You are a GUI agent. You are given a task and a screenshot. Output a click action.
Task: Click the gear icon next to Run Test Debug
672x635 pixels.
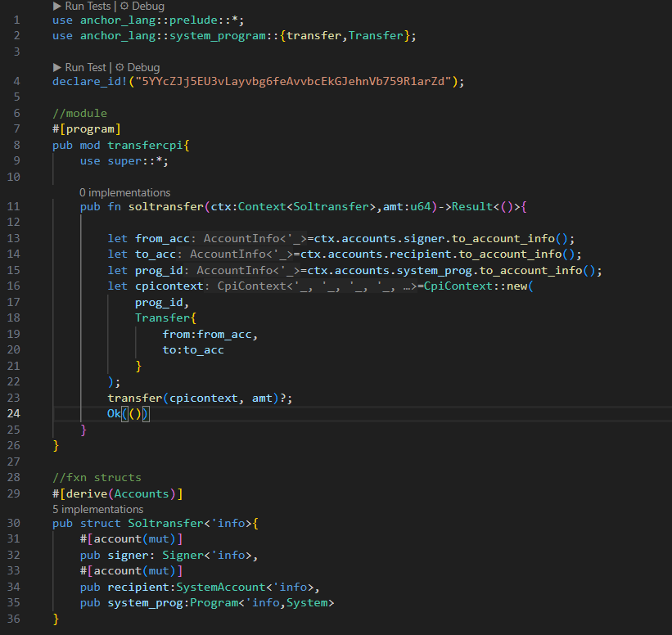(x=120, y=67)
